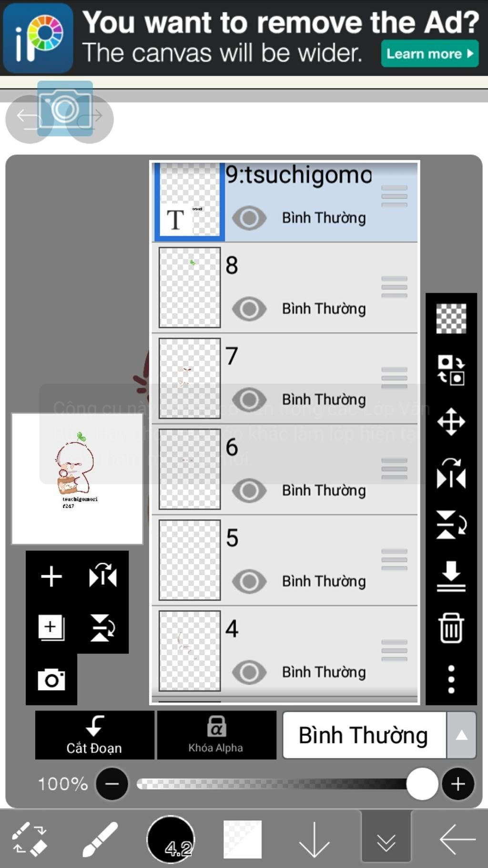Screen dimensions: 488x868
Task: Add a layer from the camera icon
Action: (x=51, y=680)
